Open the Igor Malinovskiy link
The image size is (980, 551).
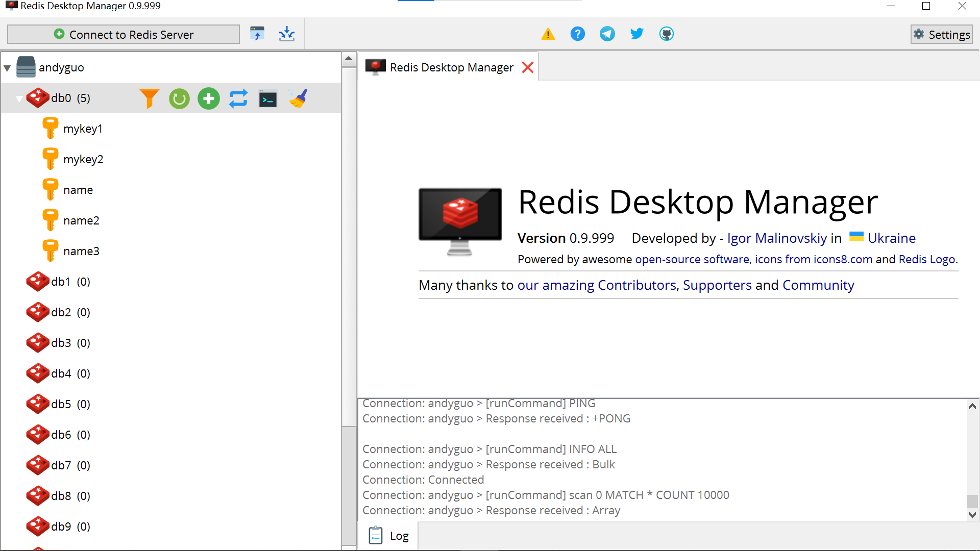[x=776, y=238]
